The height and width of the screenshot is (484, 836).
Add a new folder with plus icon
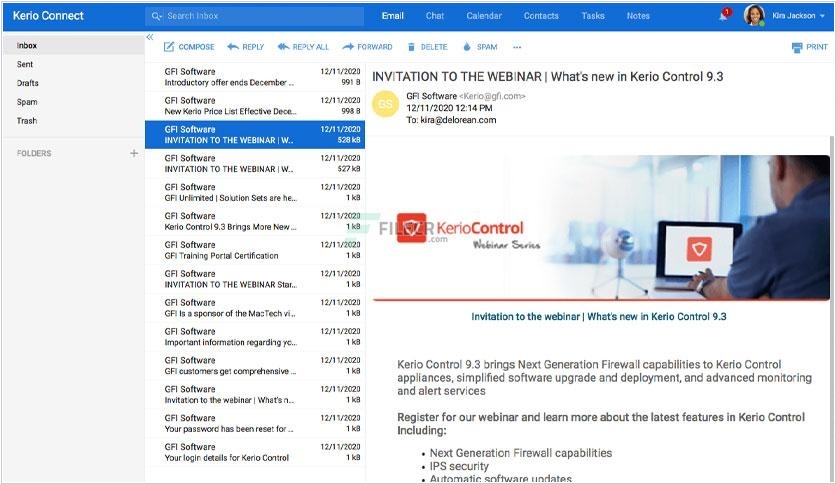tap(134, 154)
